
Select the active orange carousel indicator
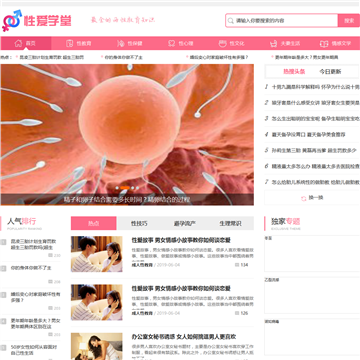[125, 188]
